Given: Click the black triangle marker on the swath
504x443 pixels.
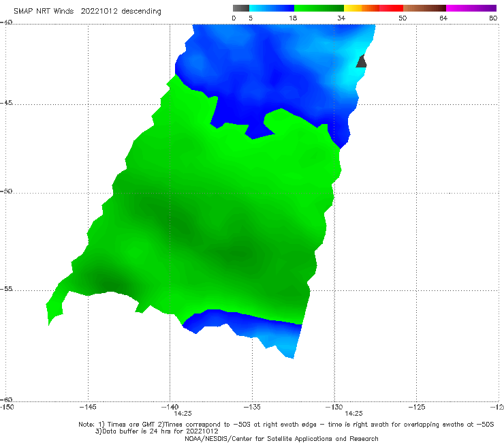Looking at the screenshot, I should [362, 61].
